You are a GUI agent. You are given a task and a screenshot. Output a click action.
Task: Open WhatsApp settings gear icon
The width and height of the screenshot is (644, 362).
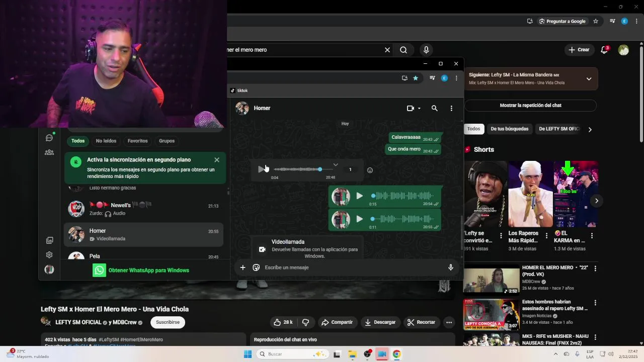pyautogui.click(x=49, y=255)
